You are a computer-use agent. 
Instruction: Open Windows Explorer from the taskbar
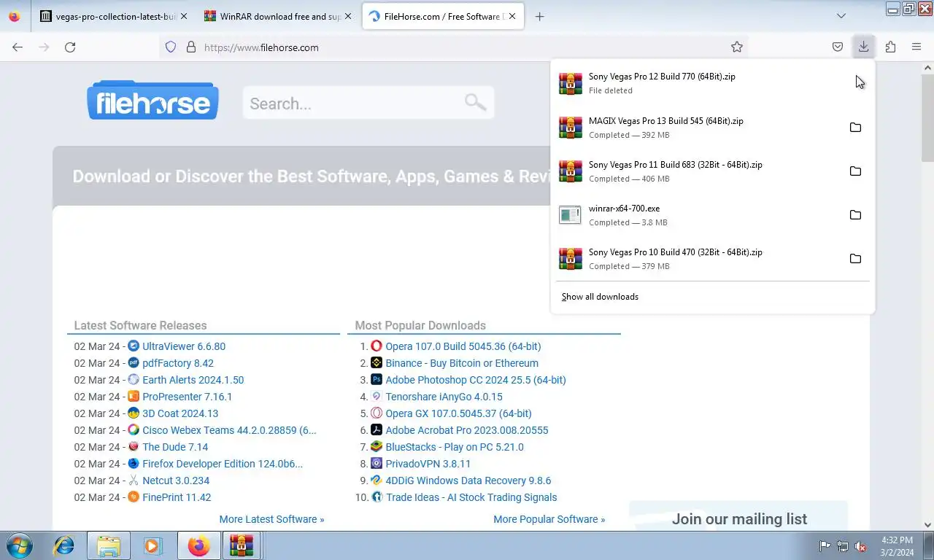109,545
